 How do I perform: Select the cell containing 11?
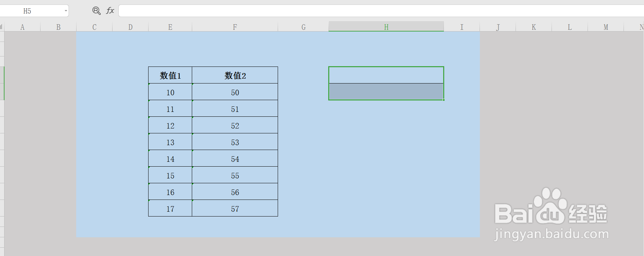pyautogui.click(x=170, y=108)
